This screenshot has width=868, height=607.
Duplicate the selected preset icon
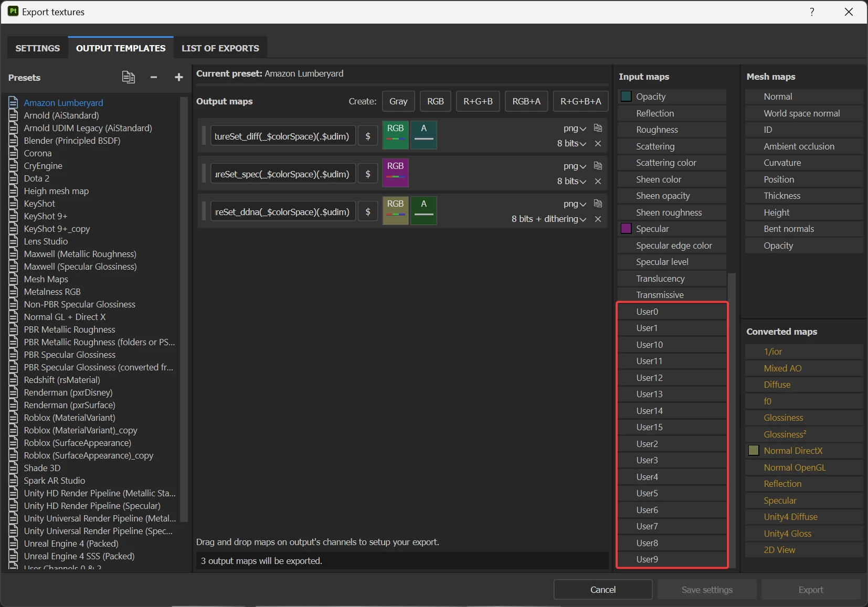coord(129,77)
